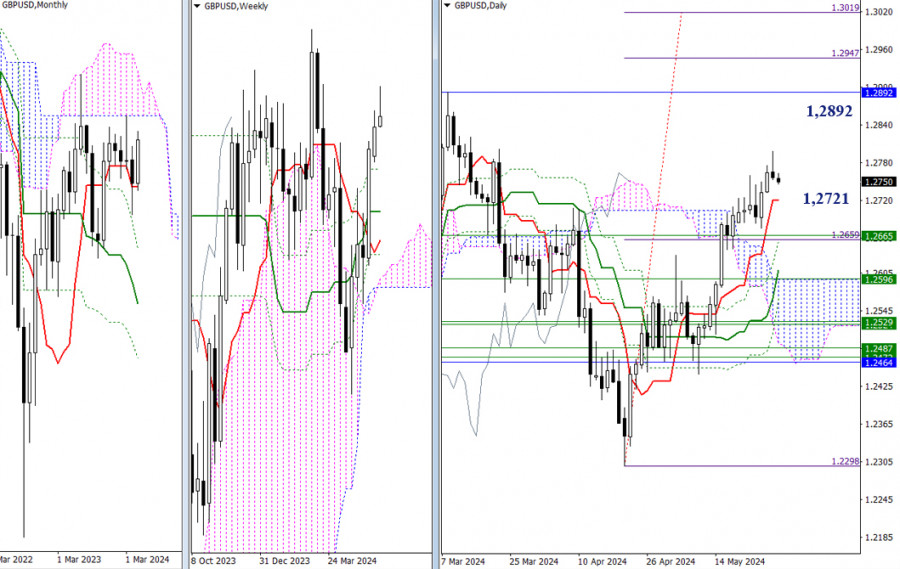The image size is (900, 569).
Task: Open the GBPUSD,Daily chart dropdown triangle
Action: pos(447,6)
